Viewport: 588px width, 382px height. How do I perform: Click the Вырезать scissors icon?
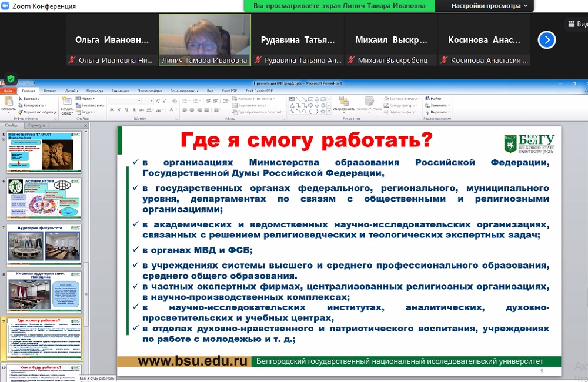[21, 99]
